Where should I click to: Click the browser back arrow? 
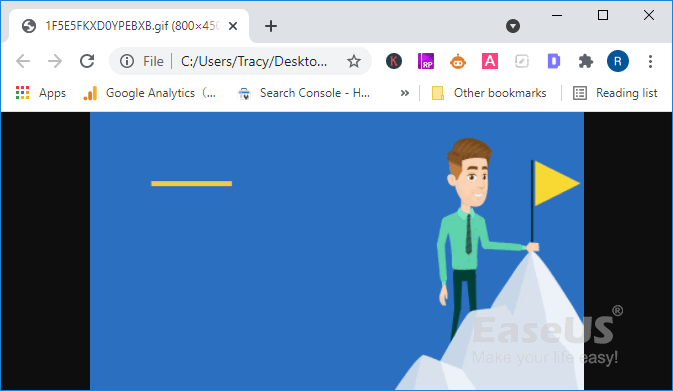pyautogui.click(x=23, y=61)
